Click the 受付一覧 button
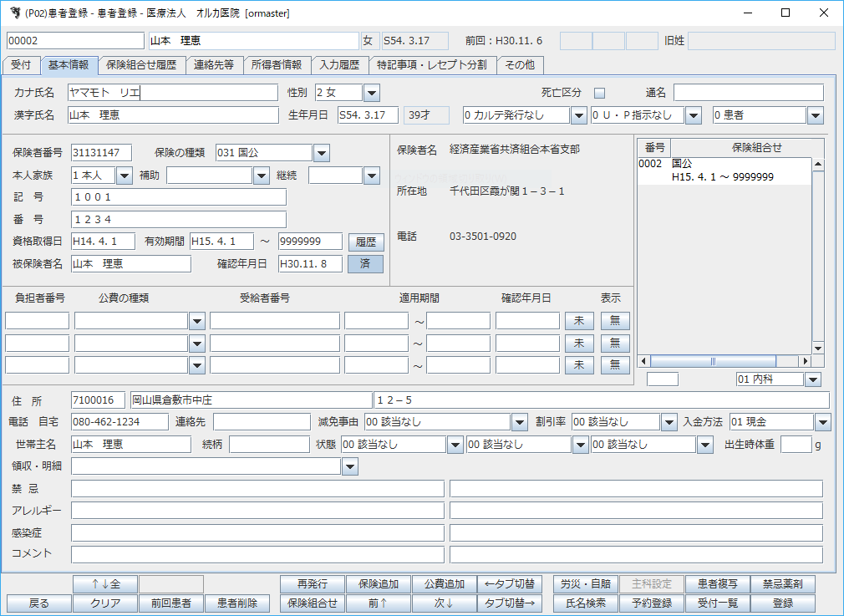The image size is (844, 616). 717,603
